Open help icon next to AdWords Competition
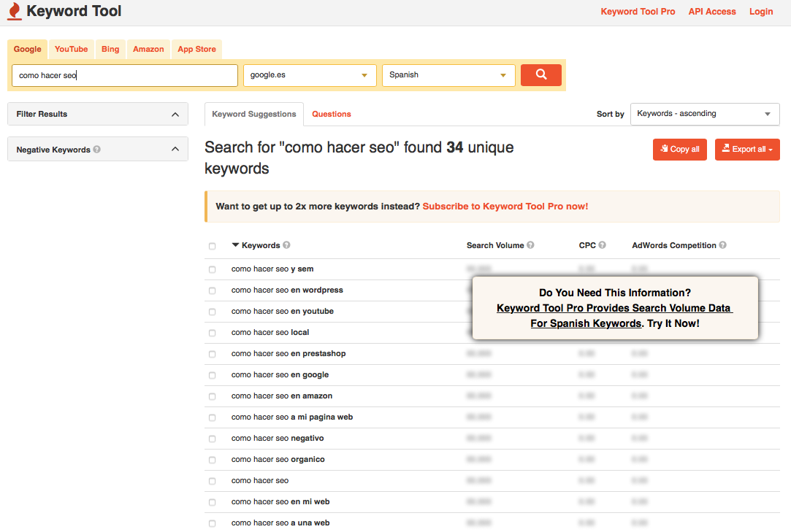Screen dimensions: 791x532 722,245
